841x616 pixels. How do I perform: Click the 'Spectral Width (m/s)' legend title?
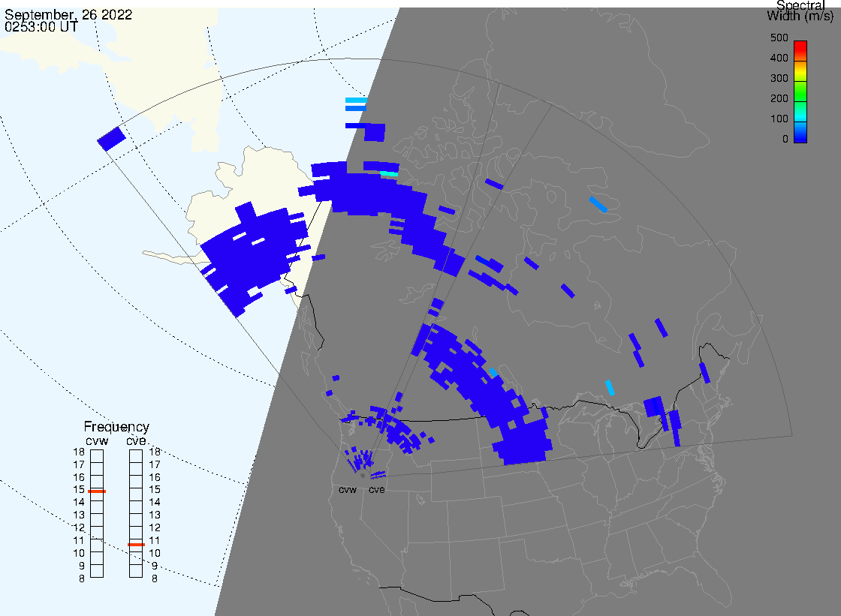coord(800,11)
